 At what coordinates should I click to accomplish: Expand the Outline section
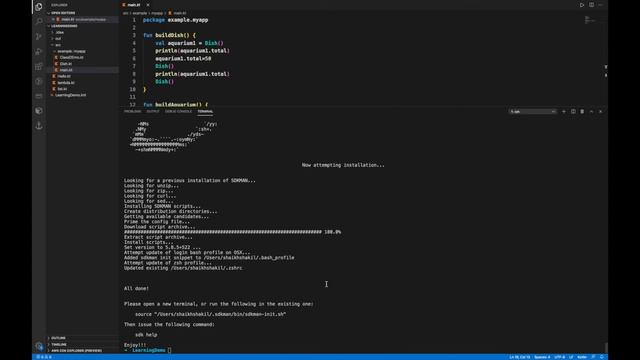point(58,338)
